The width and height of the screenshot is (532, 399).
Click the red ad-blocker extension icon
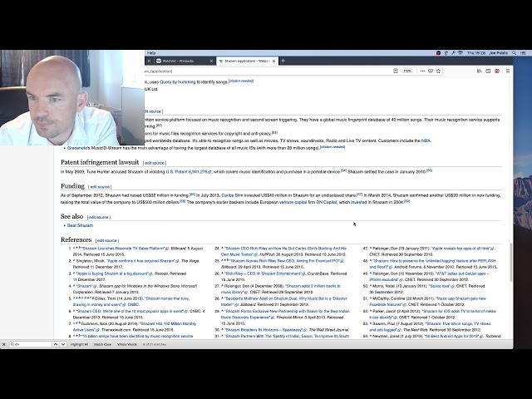click(x=497, y=71)
